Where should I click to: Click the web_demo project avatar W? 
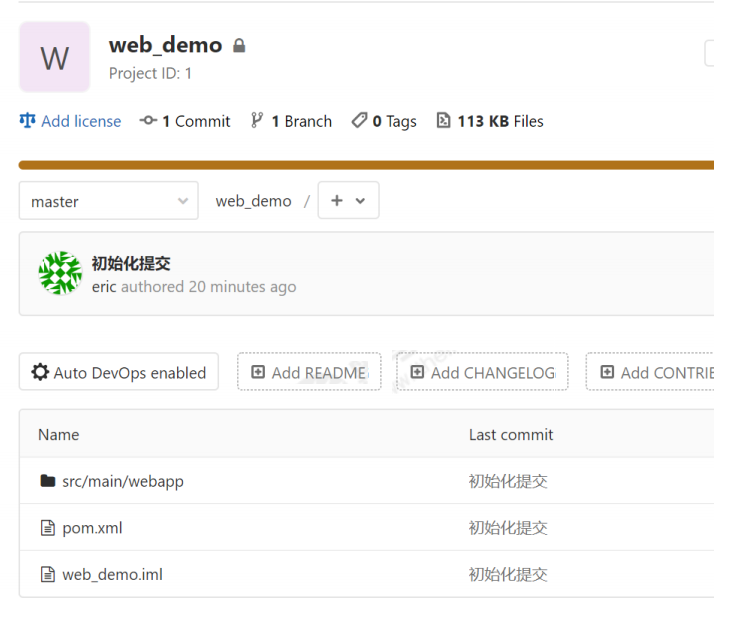click(x=54, y=57)
